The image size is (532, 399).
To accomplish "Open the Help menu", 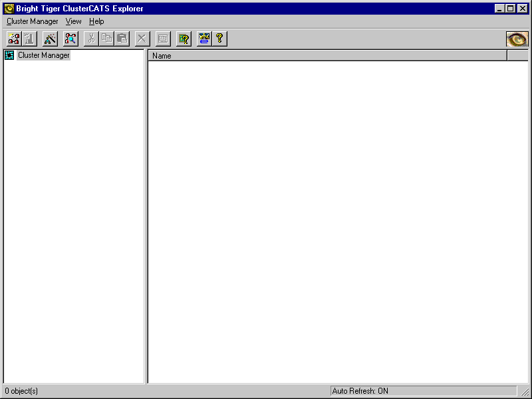I will (x=96, y=21).
